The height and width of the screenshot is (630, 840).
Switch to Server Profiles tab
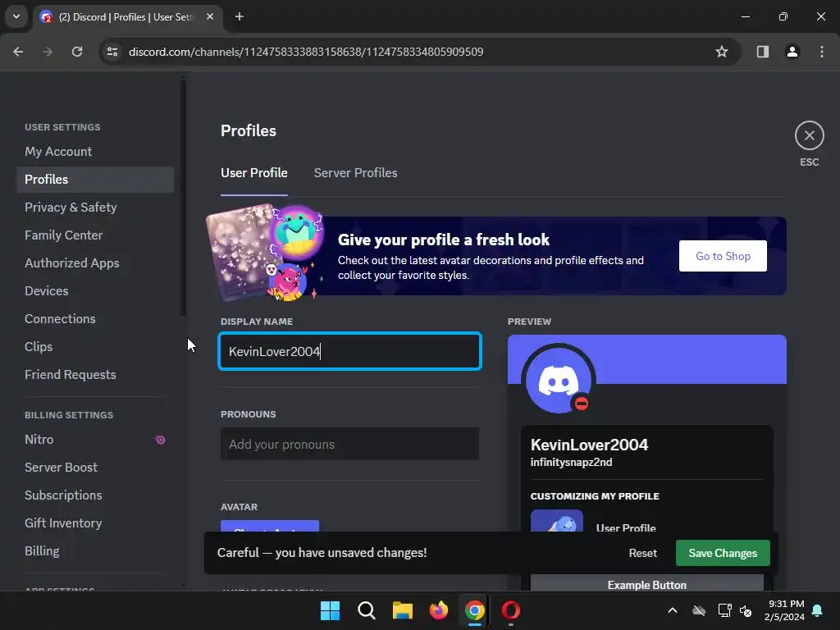pos(356,173)
